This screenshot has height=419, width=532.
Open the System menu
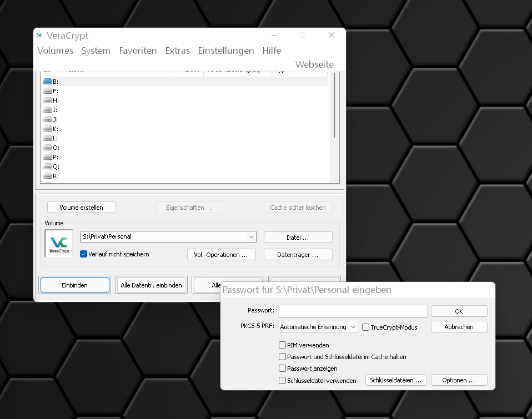tap(96, 51)
